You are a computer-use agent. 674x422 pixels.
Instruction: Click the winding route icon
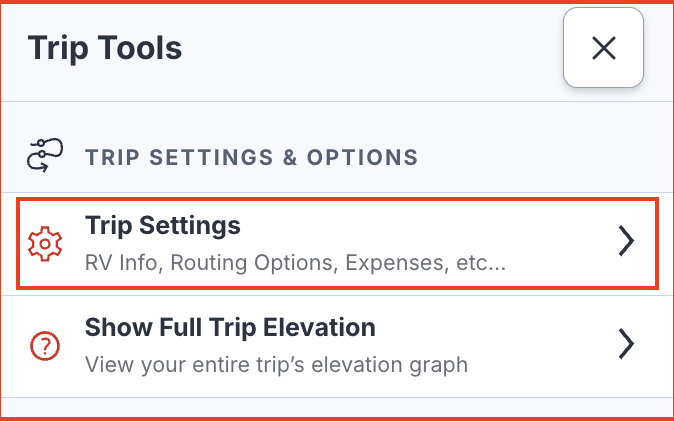[x=45, y=155]
